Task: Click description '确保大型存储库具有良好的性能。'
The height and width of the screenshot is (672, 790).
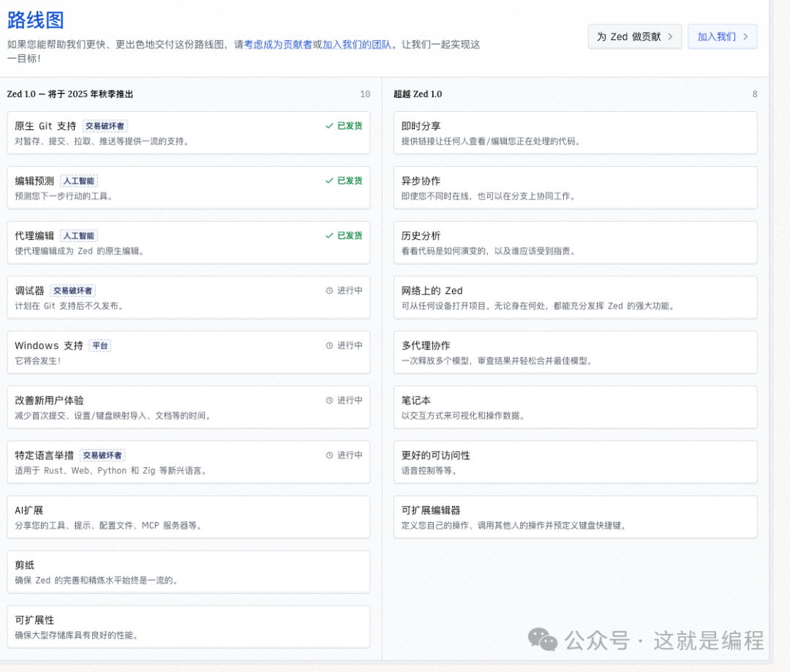Action: point(77,635)
